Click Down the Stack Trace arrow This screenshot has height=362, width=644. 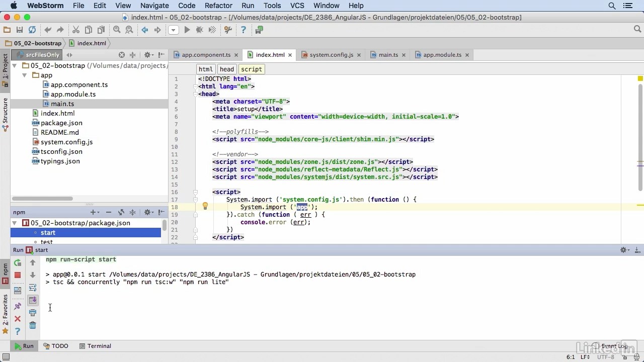pos(33,275)
